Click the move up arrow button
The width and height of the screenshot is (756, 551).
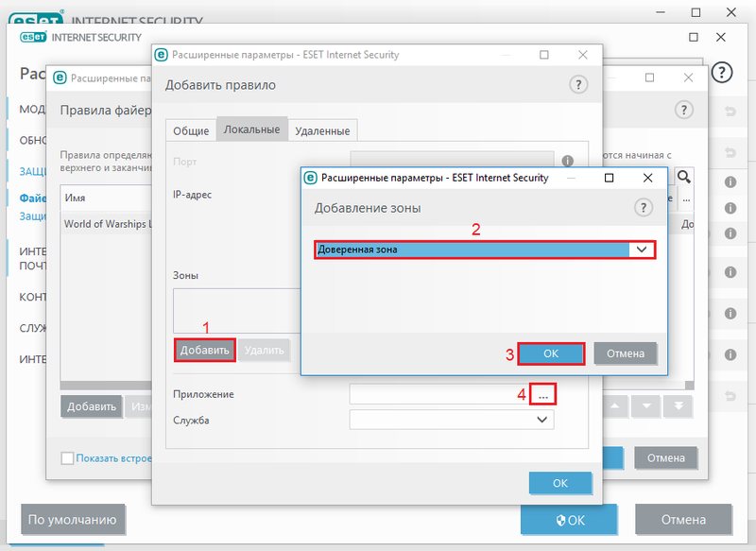(614, 406)
